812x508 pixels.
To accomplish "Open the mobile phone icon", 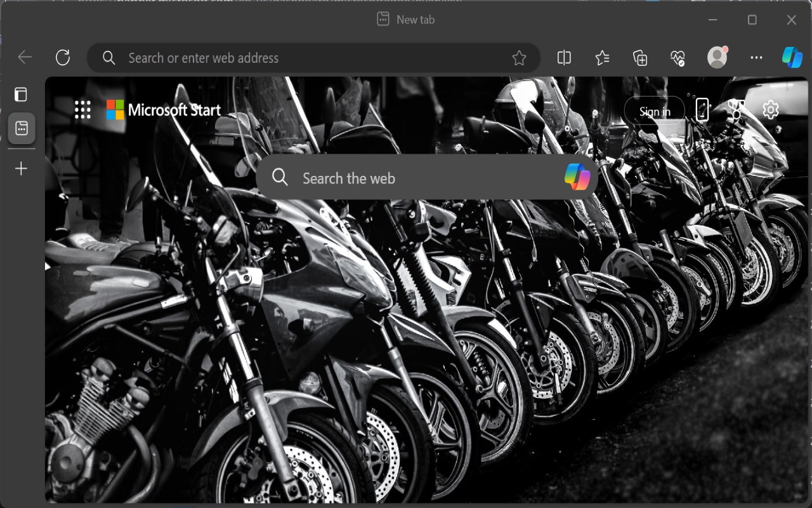I will point(702,109).
